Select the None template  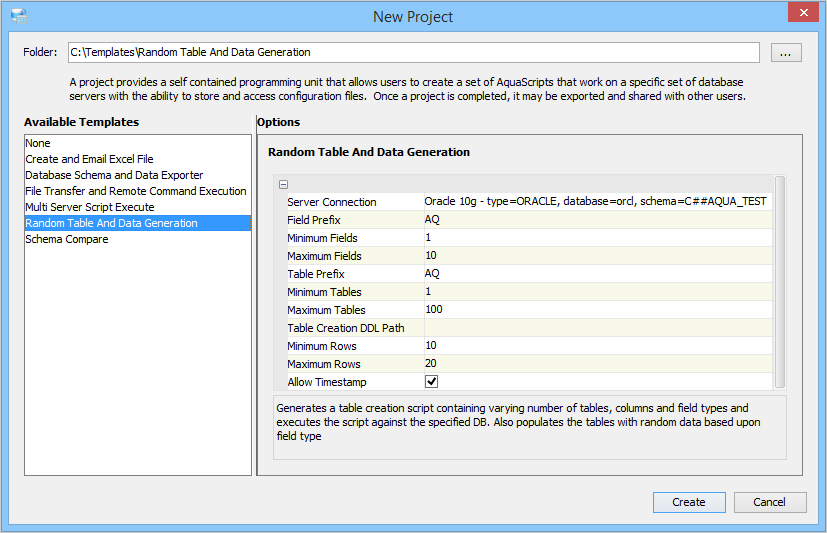pyautogui.click(x=38, y=143)
